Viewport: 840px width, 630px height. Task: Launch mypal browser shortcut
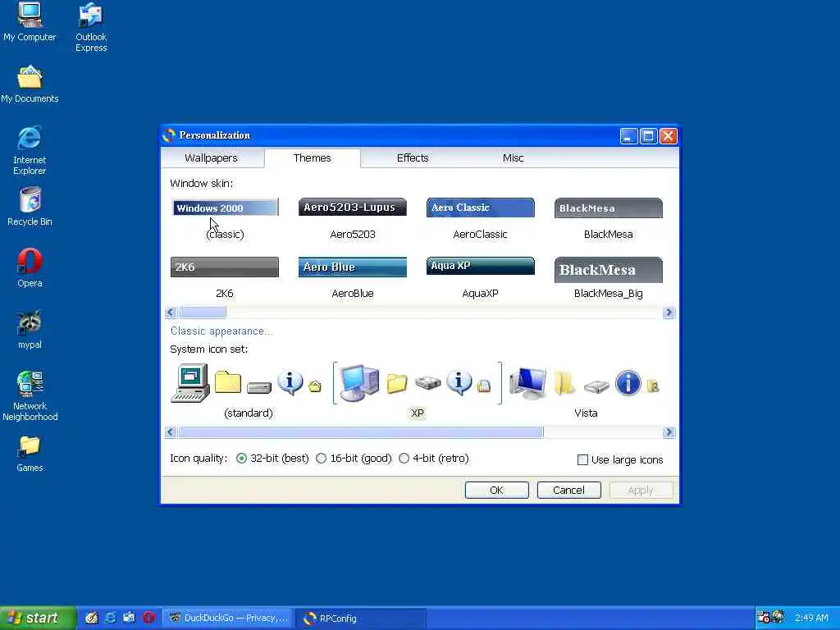coord(30,330)
